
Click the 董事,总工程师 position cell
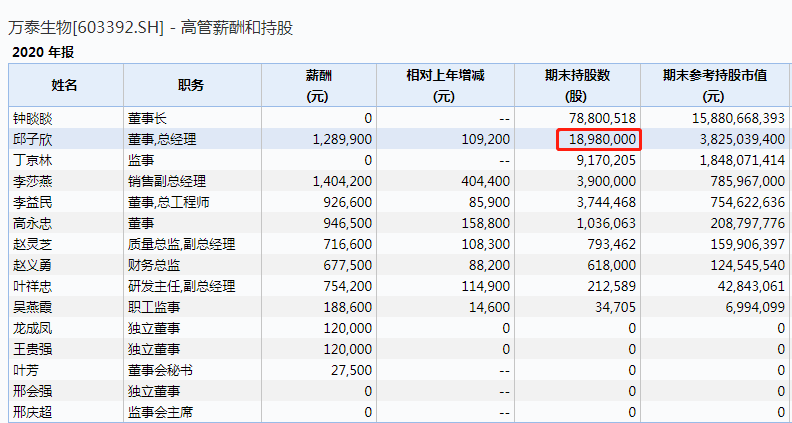tap(169, 203)
